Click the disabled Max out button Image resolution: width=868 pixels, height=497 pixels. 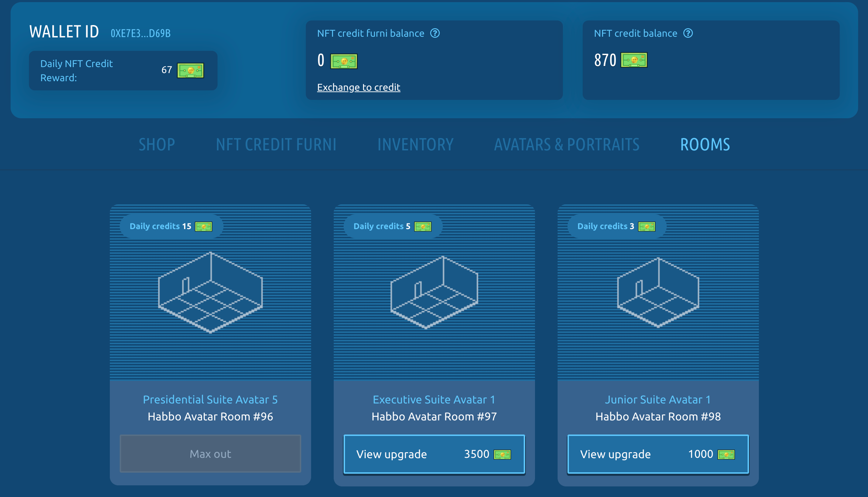(210, 454)
